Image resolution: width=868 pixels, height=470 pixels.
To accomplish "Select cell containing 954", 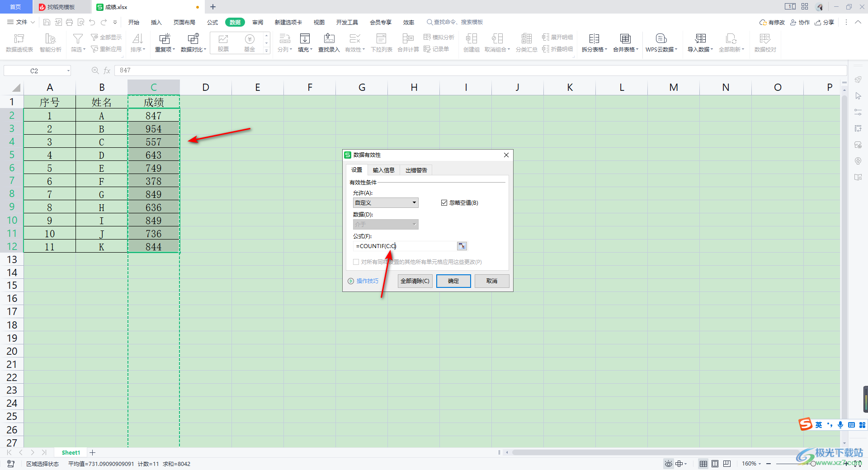I will 154,129.
